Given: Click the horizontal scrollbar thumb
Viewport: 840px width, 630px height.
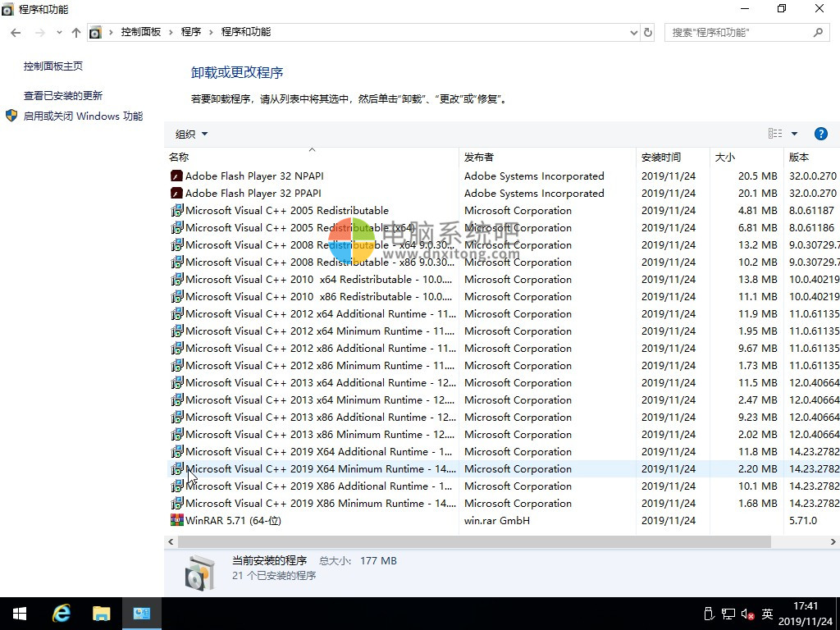Looking at the screenshot, I should pyautogui.click(x=474, y=541).
